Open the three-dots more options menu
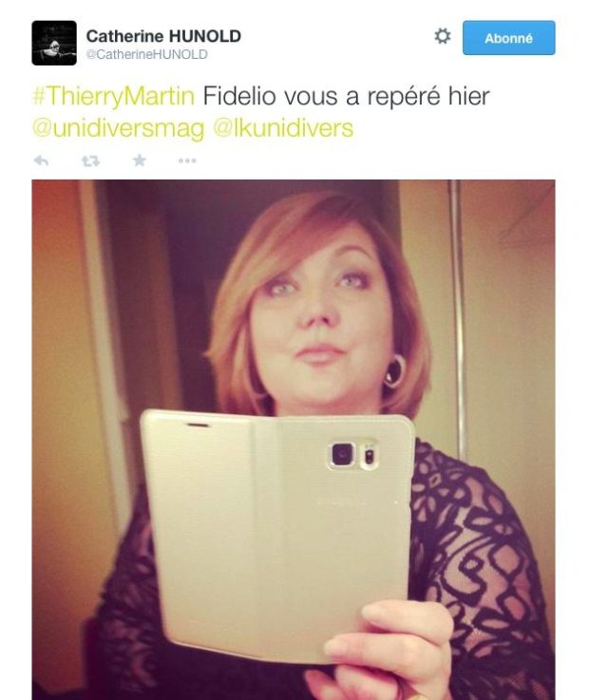 187,161
